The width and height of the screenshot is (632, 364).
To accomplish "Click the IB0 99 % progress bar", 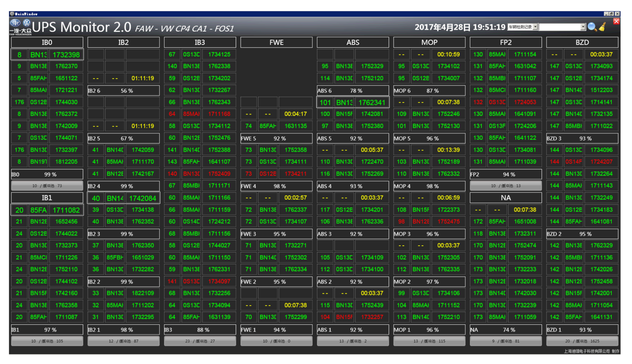I will point(47,174).
